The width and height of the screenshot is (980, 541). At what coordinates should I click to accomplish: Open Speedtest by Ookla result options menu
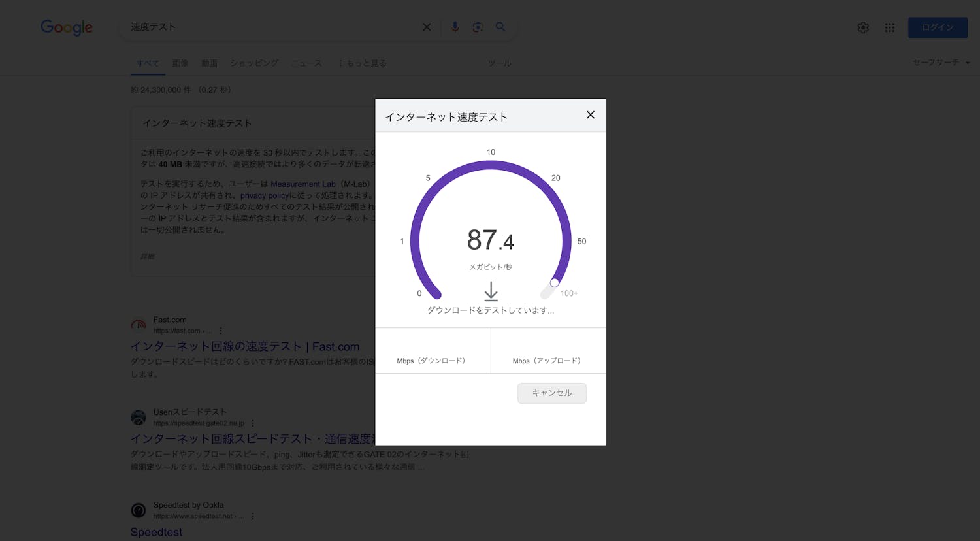coord(253,516)
